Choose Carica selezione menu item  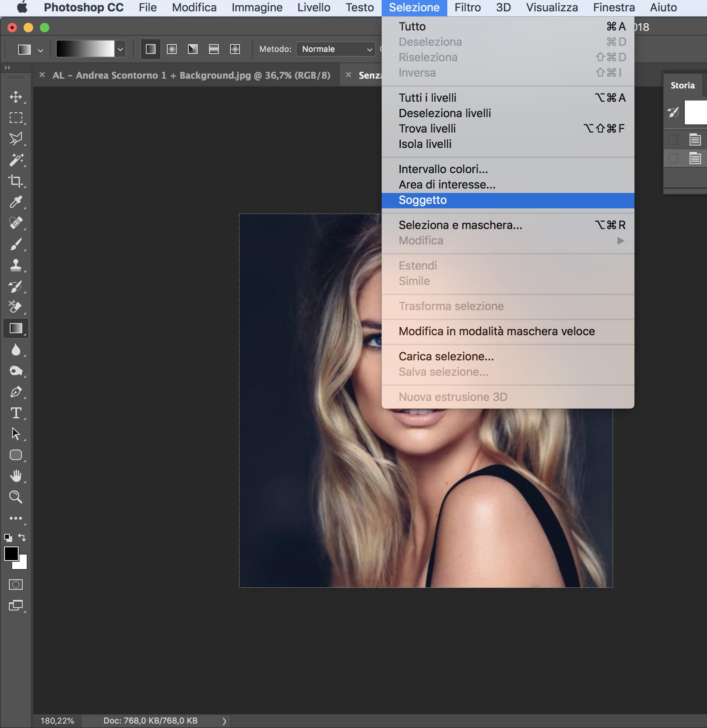(x=508, y=357)
